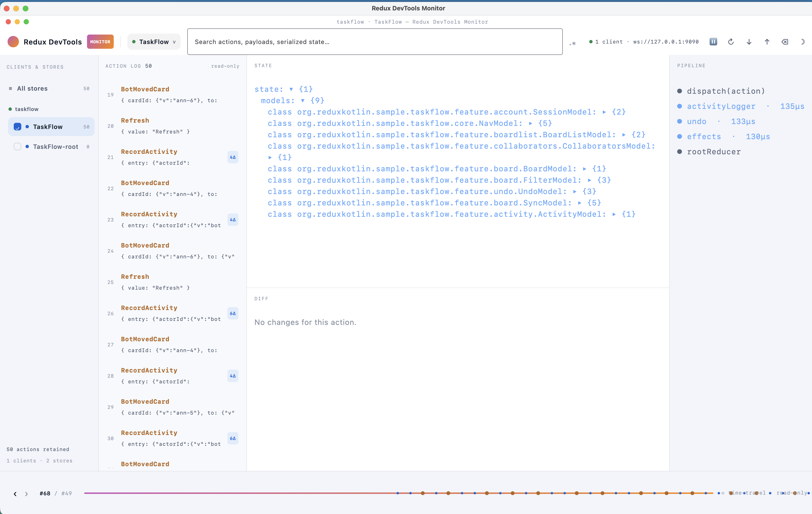Collapse the state root node
This screenshot has width=812, height=514.
(291, 89)
